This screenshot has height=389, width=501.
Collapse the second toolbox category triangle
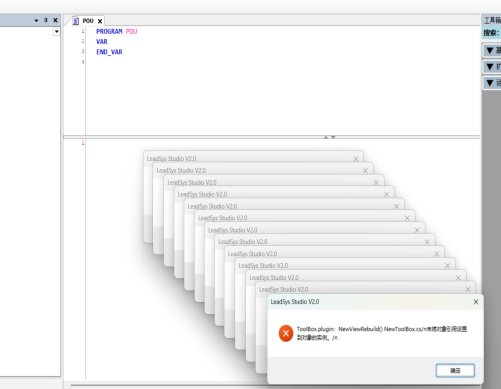pos(490,67)
